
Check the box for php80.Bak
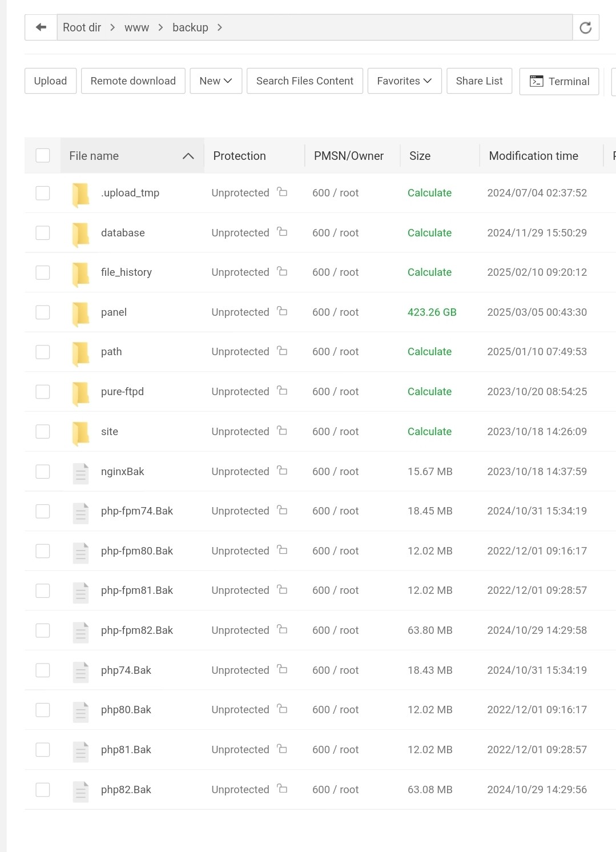tap(43, 710)
